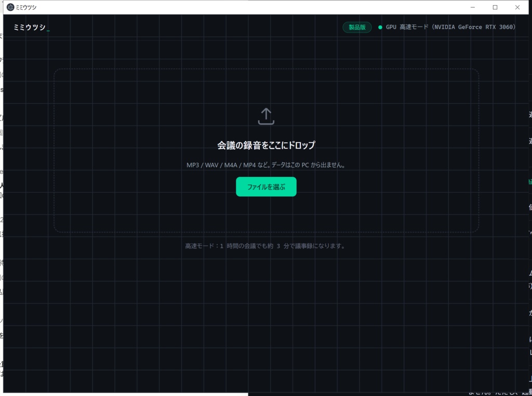Click the 高速モード meeting-time note below the drop zone
Screen dimensions: 532x396
click(265, 246)
